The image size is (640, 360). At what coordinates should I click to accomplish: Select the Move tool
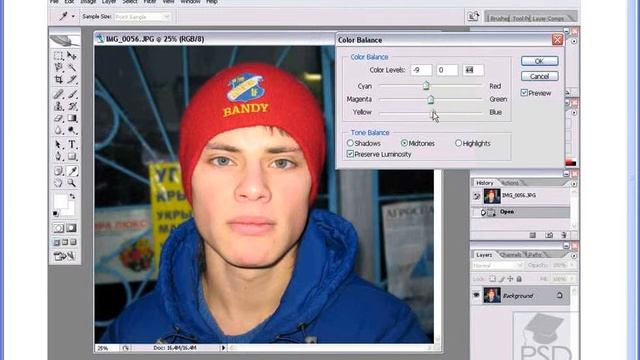[x=72, y=56]
